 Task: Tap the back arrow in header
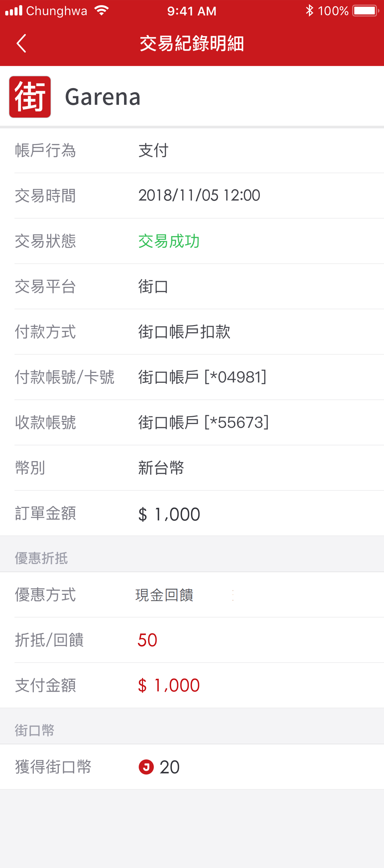[21, 44]
